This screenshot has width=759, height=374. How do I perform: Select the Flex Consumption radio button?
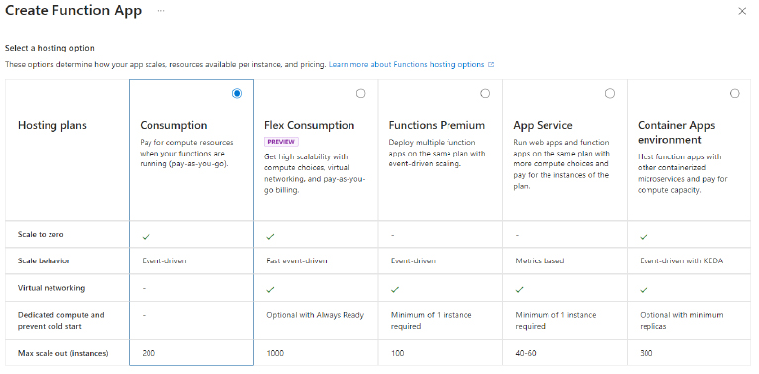tap(361, 93)
